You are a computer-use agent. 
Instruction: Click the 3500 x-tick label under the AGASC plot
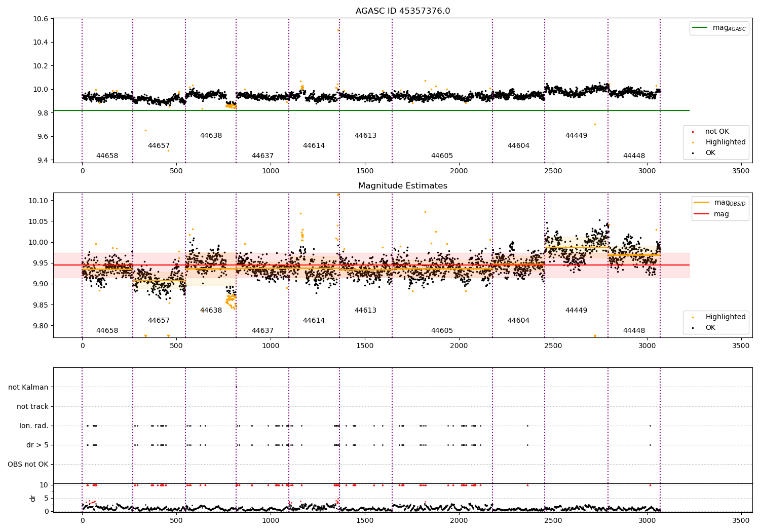coord(741,171)
